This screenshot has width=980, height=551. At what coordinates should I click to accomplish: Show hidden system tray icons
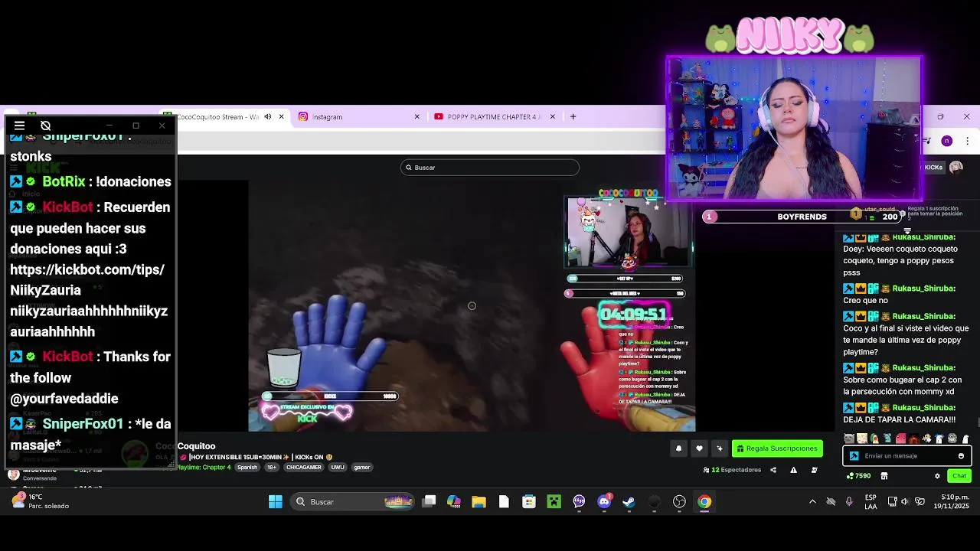tap(812, 502)
